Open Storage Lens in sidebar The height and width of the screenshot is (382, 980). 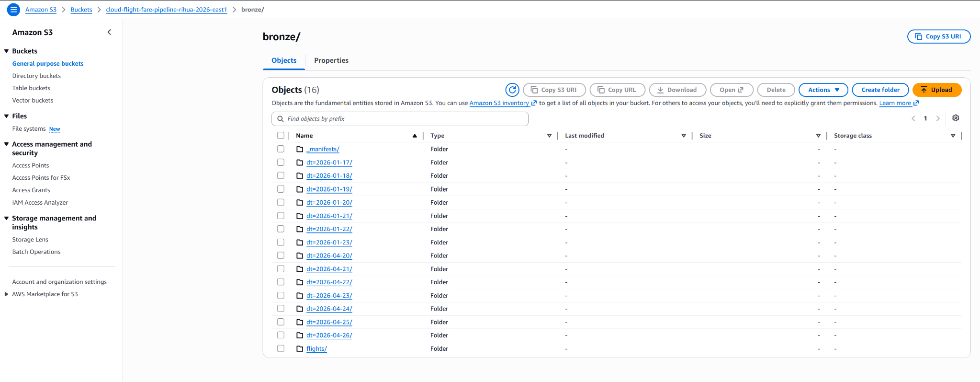[x=30, y=240]
